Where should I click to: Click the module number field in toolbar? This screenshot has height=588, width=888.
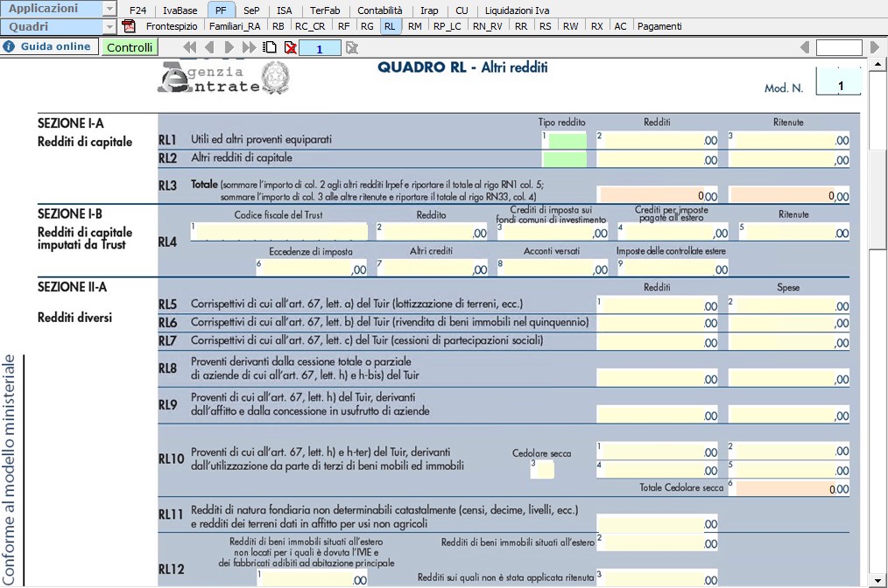tap(320, 49)
